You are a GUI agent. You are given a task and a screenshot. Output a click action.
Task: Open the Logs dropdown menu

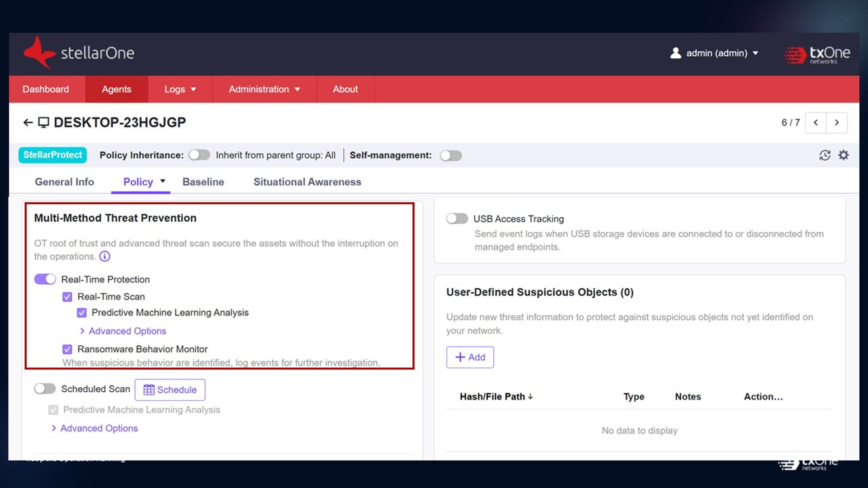pyautogui.click(x=180, y=89)
